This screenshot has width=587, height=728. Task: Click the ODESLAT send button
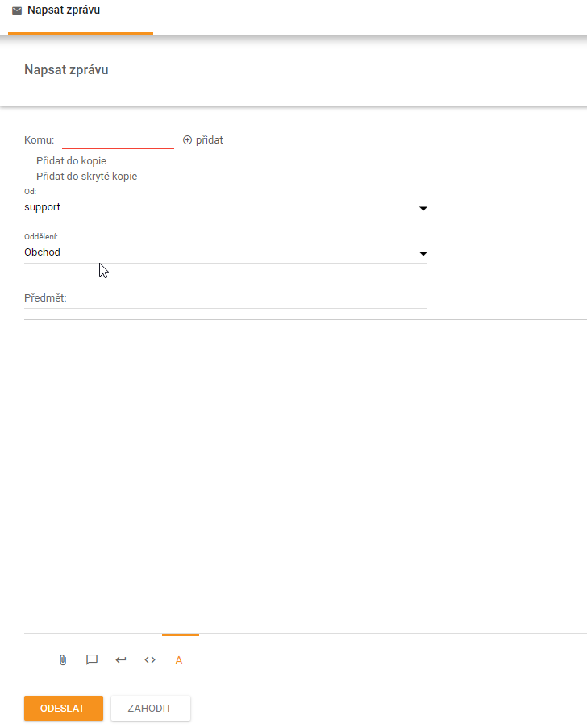pyautogui.click(x=64, y=708)
